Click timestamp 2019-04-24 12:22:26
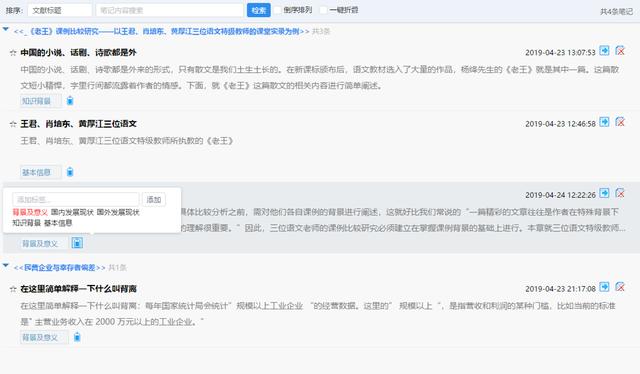Image resolution: width=640 pixels, height=374 pixels. tap(560, 195)
